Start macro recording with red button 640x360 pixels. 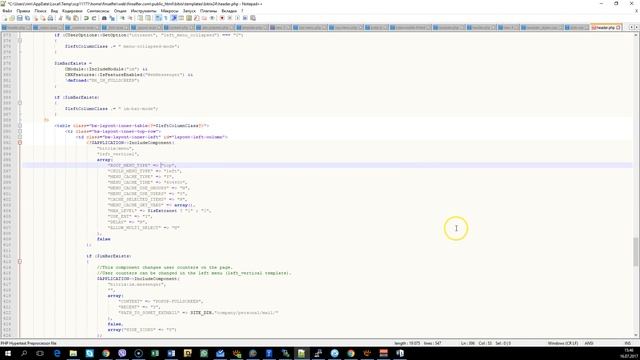click(222, 18)
